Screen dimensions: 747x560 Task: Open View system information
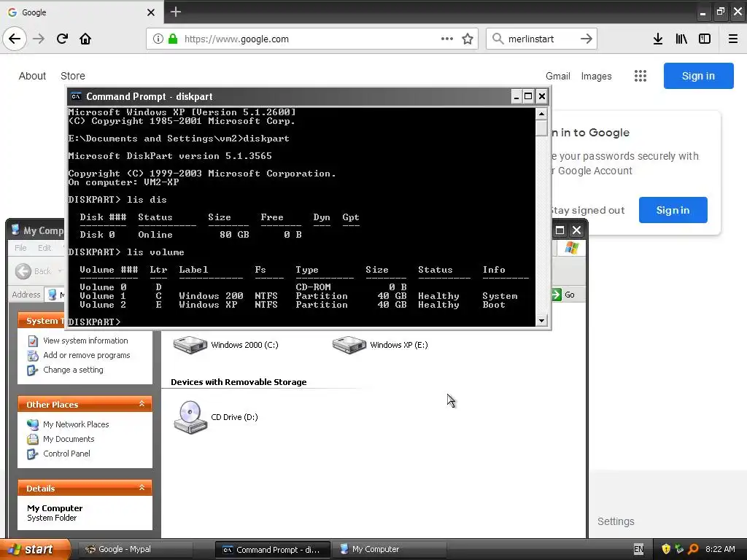85,341
